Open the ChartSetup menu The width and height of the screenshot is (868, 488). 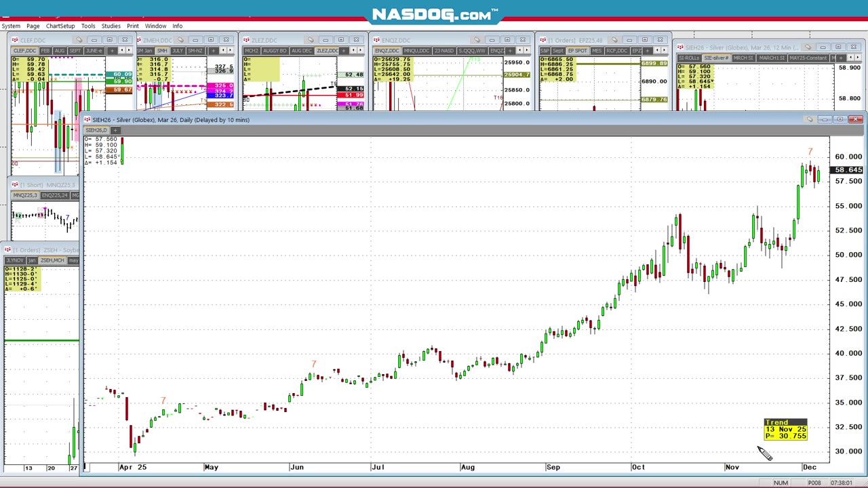[x=60, y=26]
